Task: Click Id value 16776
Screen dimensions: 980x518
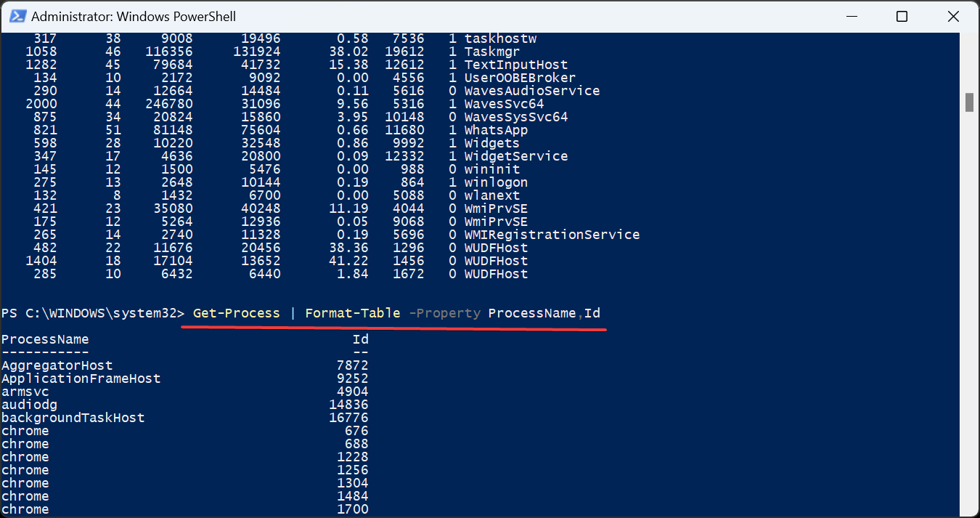Action: 349,418
